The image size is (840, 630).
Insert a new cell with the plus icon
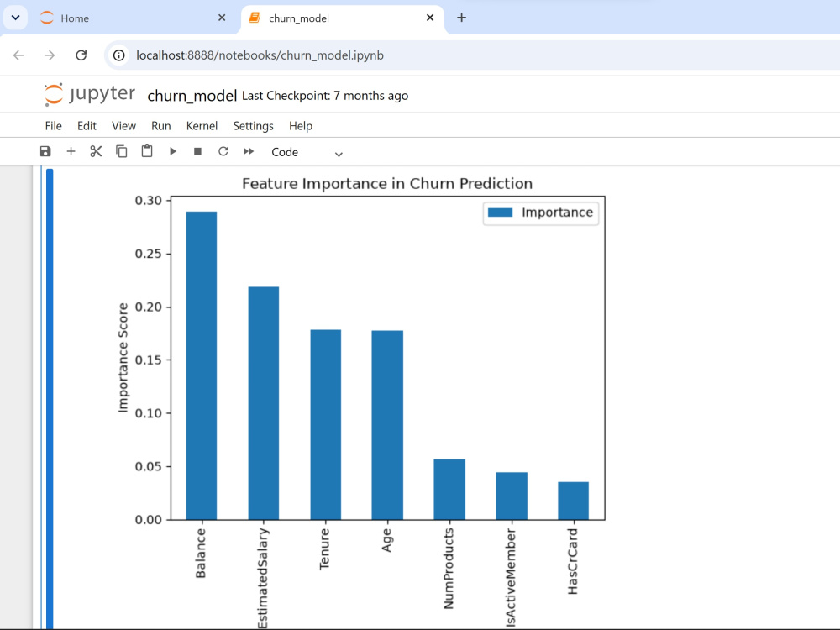(71, 151)
